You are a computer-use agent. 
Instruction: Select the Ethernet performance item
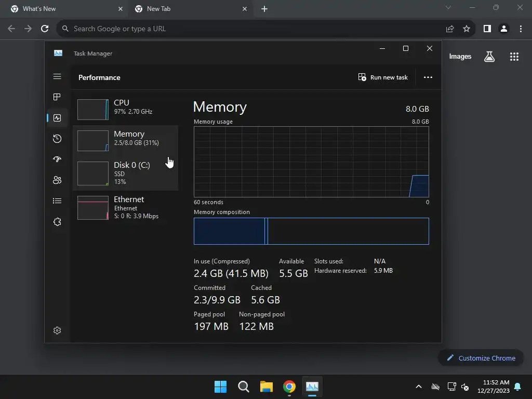126,207
